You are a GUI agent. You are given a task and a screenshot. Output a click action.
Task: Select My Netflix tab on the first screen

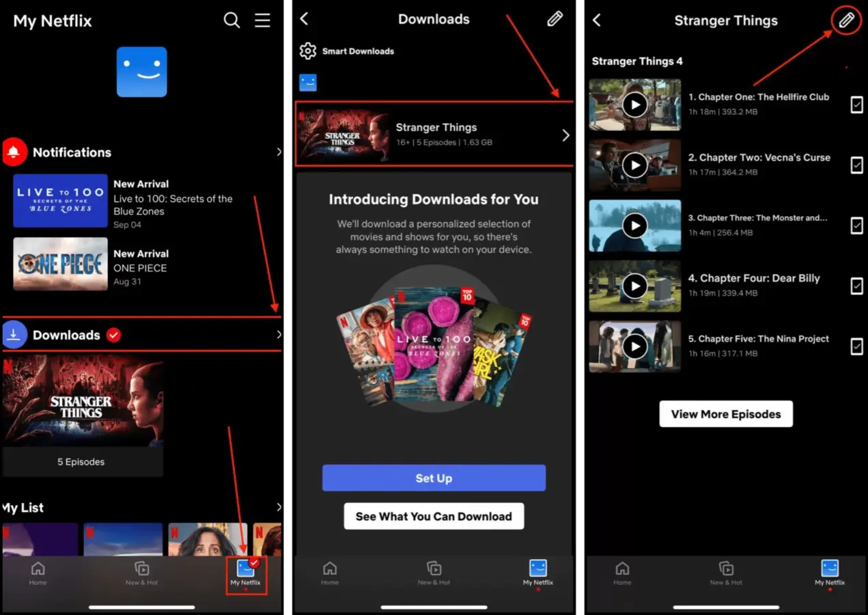pos(246,573)
